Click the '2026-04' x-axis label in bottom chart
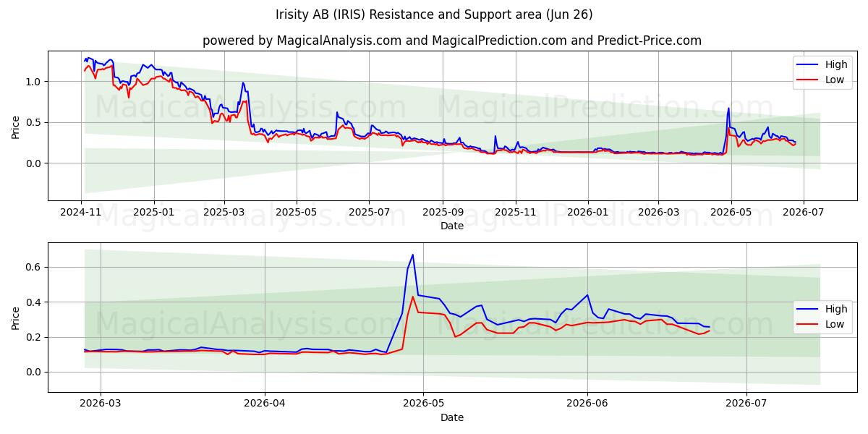This screenshot has width=868, height=434. (x=265, y=405)
